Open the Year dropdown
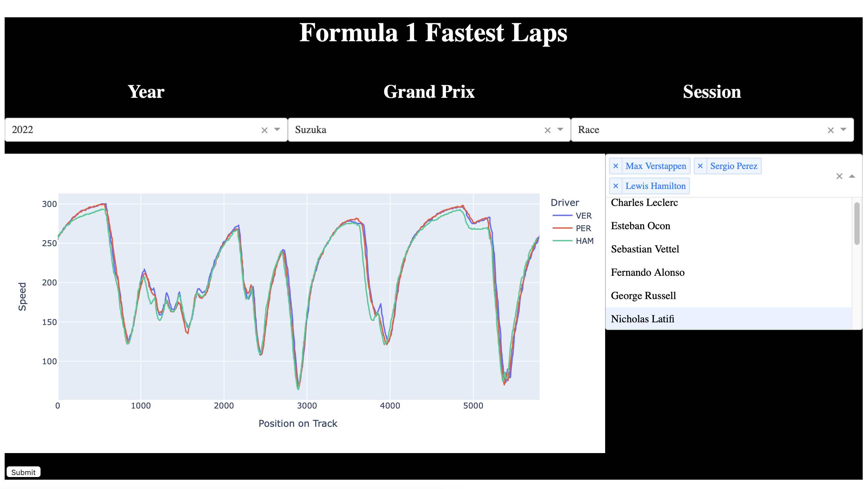The width and height of the screenshot is (868, 489). click(276, 130)
